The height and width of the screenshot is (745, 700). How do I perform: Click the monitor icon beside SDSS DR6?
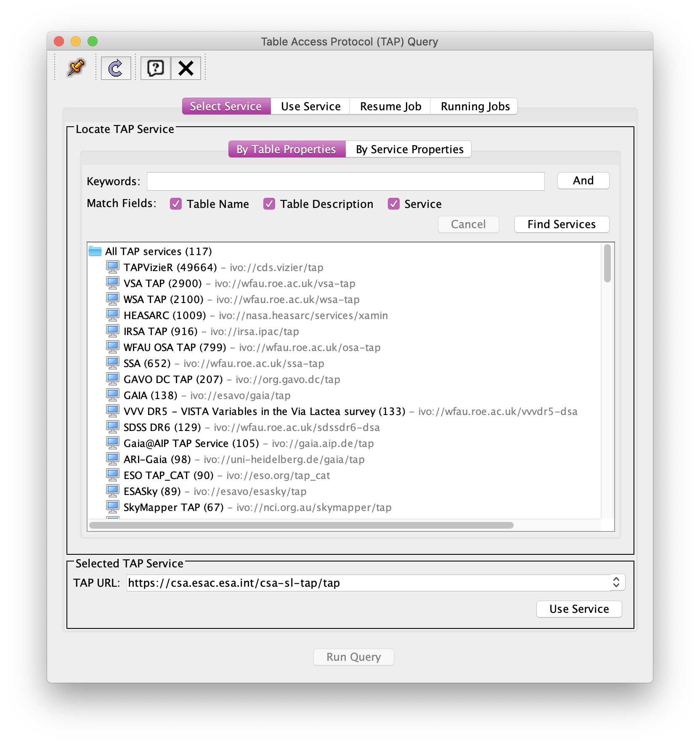(x=112, y=427)
